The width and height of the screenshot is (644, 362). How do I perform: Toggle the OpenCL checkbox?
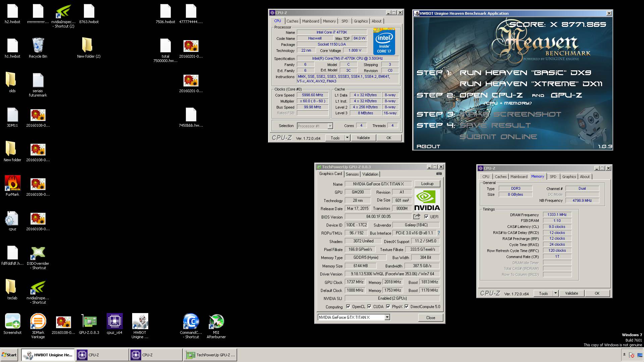[x=348, y=306]
